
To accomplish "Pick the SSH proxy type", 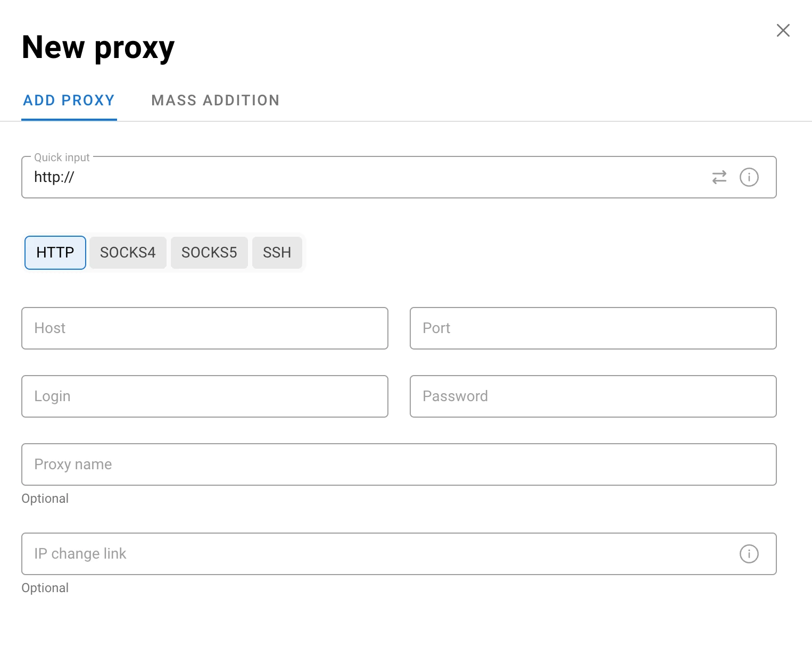I will click(277, 253).
